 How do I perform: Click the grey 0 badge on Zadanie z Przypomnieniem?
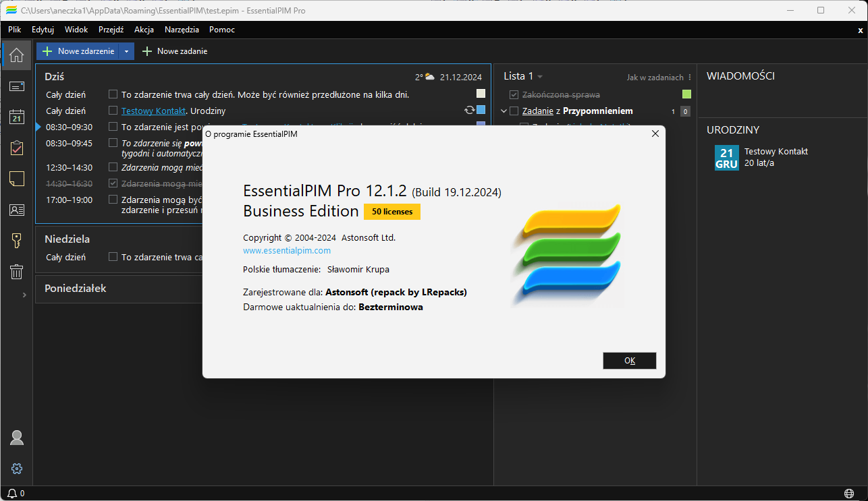[x=686, y=111]
